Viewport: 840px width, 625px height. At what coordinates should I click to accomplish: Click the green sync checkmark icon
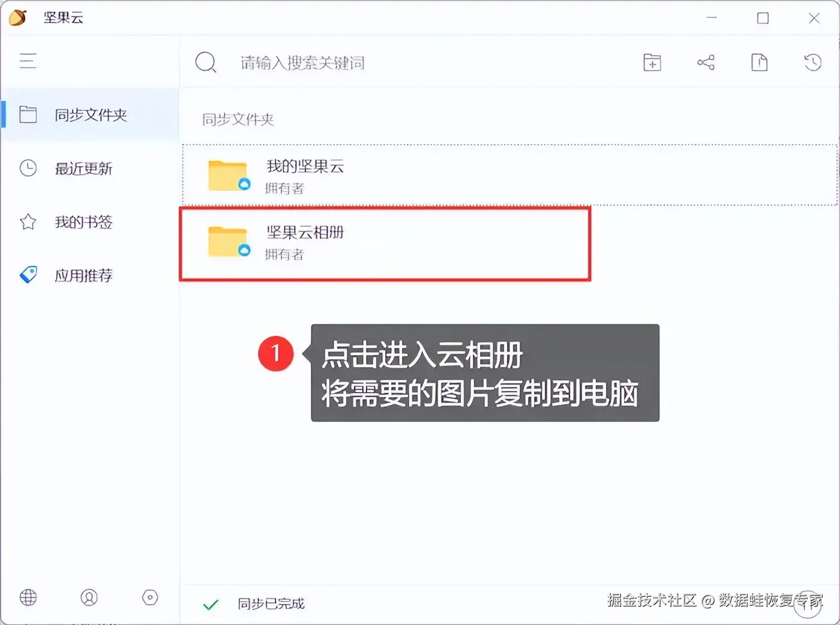point(211,604)
